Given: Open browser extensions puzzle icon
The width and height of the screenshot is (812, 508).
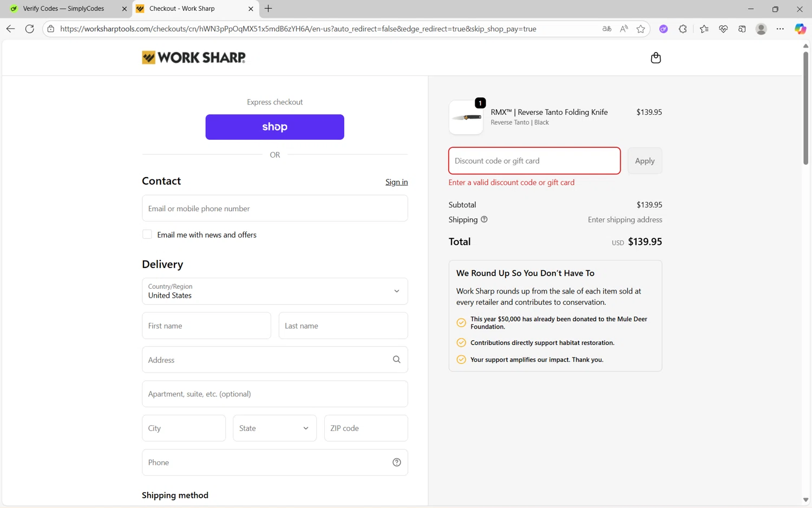Looking at the screenshot, I should coord(683,29).
